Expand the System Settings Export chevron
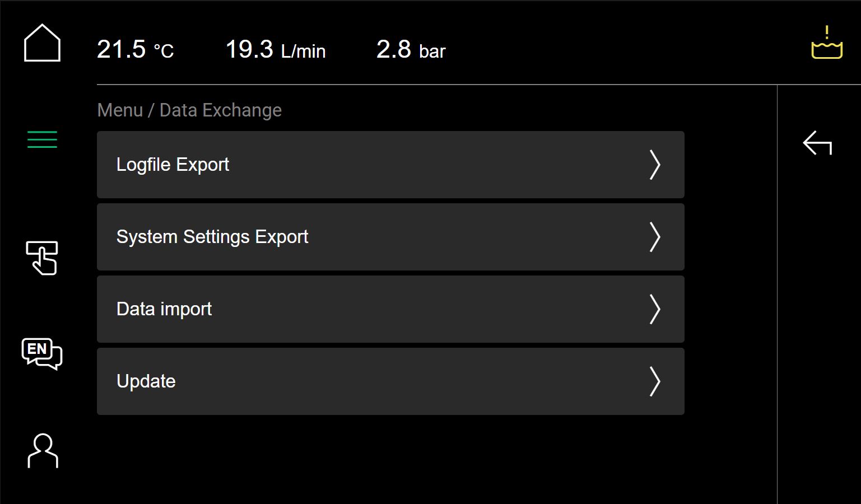This screenshot has width=861, height=504. (x=655, y=237)
